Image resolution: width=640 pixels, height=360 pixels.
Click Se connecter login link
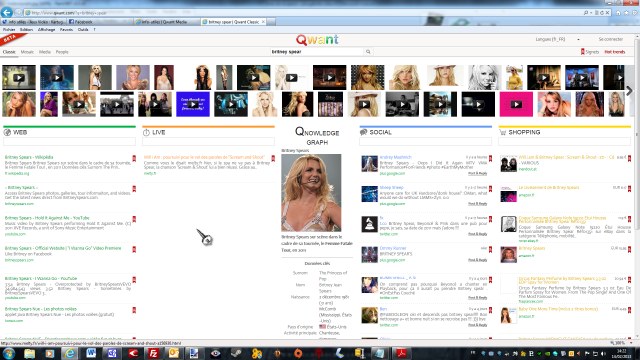click(x=611, y=40)
